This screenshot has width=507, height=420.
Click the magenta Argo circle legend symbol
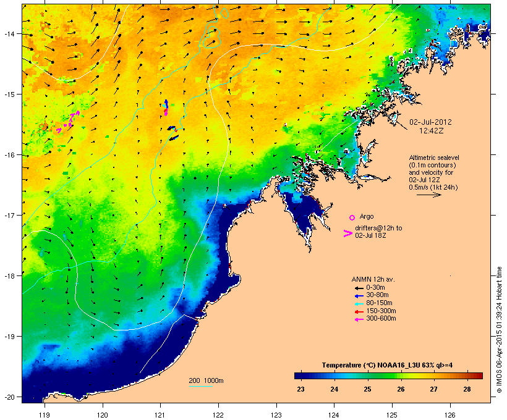[x=352, y=217]
